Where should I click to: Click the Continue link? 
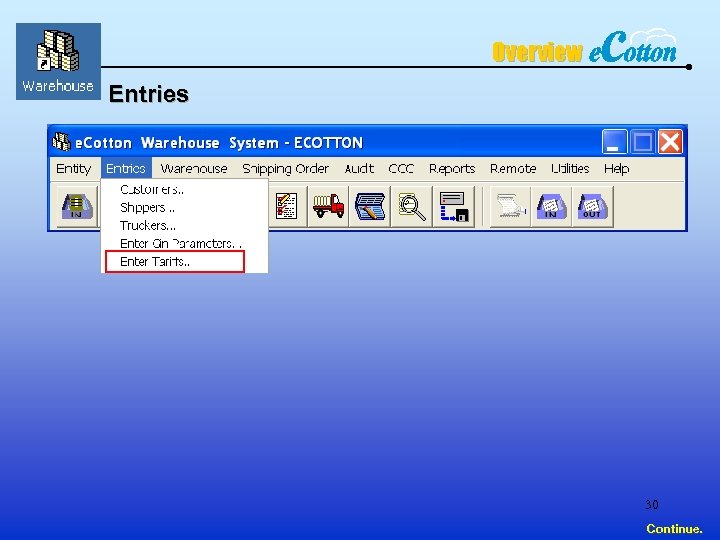(x=674, y=529)
